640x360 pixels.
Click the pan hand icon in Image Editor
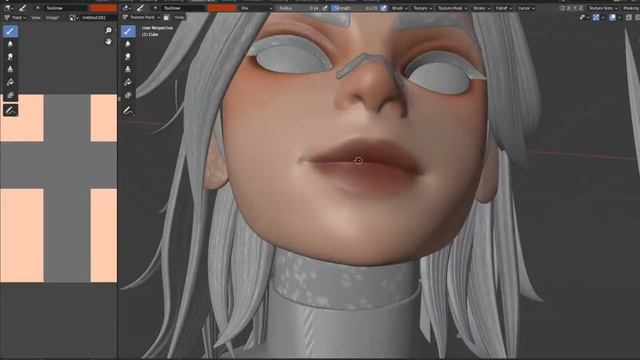[x=108, y=41]
